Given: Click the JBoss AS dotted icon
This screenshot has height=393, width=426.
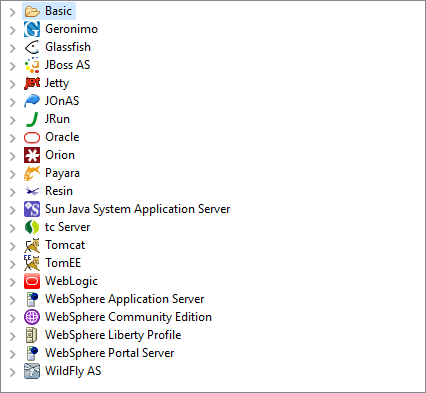Looking at the screenshot, I should click(x=32, y=65).
